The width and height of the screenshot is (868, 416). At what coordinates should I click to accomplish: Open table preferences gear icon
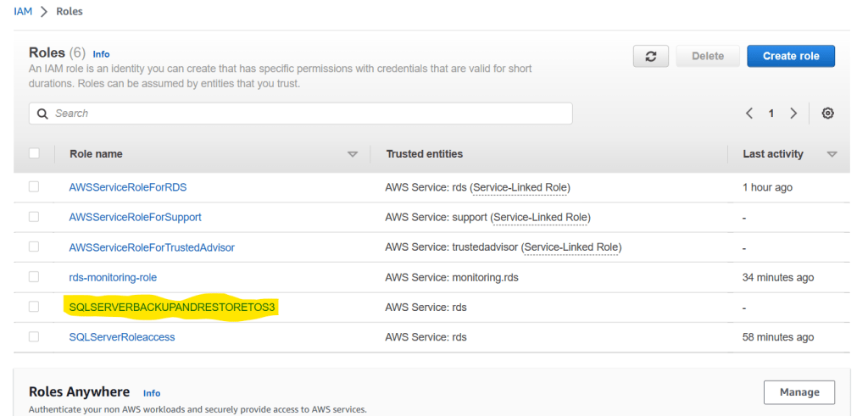point(827,114)
